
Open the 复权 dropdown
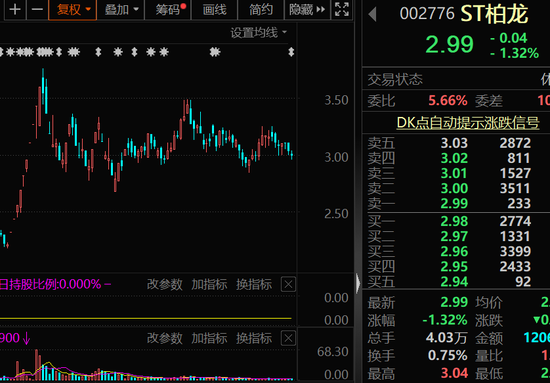(x=72, y=9)
